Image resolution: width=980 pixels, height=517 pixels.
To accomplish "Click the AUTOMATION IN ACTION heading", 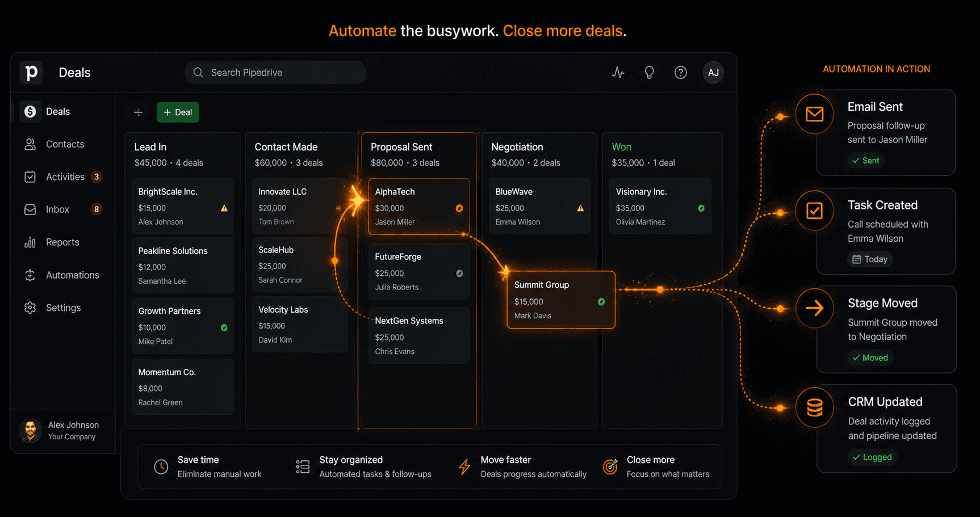I will pyautogui.click(x=877, y=69).
